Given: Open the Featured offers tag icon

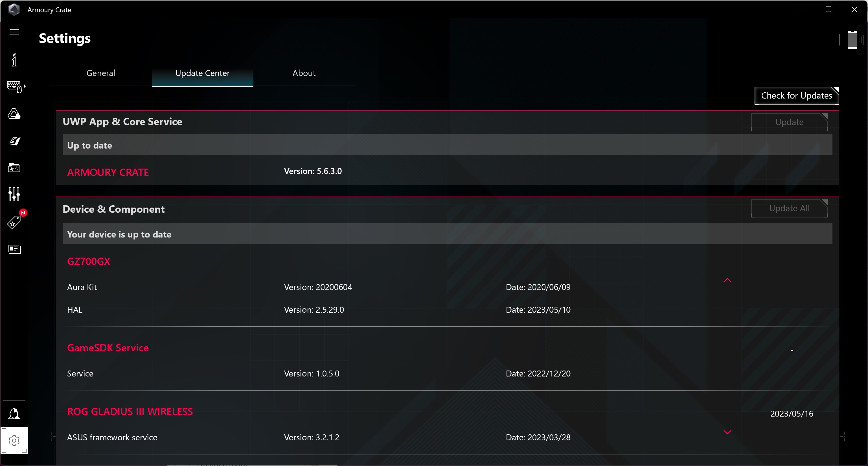Looking at the screenshot, I should pos(14,223).
